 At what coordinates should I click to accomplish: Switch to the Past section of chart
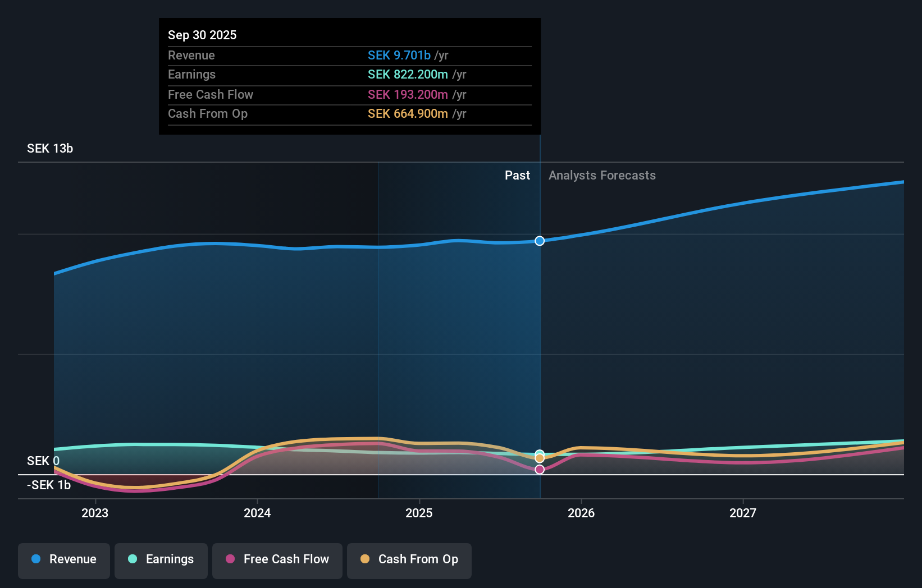(x=517, y=175)
